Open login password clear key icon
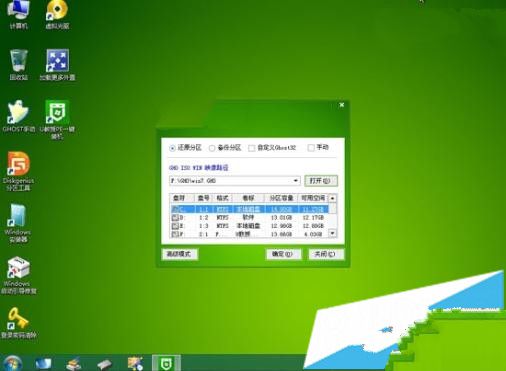Image resolution: width=506 pixels, height=371 pixels. (18, 322)
